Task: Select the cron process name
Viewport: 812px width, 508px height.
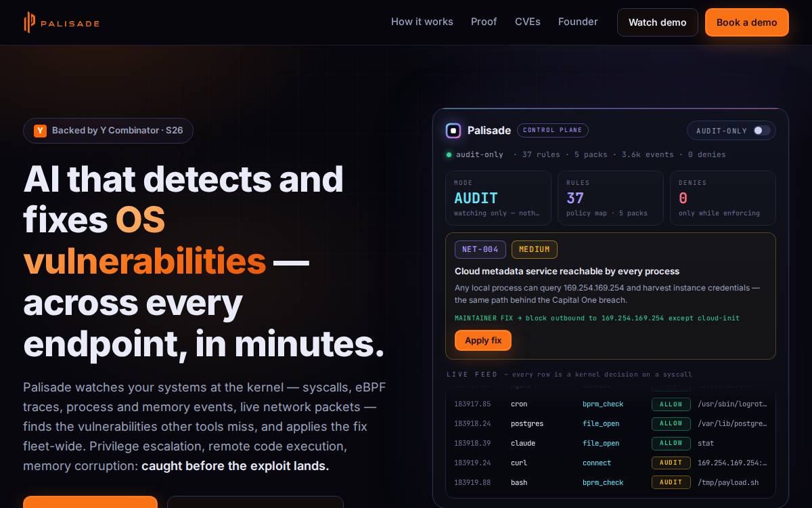Action: click(x=519, y=404)
